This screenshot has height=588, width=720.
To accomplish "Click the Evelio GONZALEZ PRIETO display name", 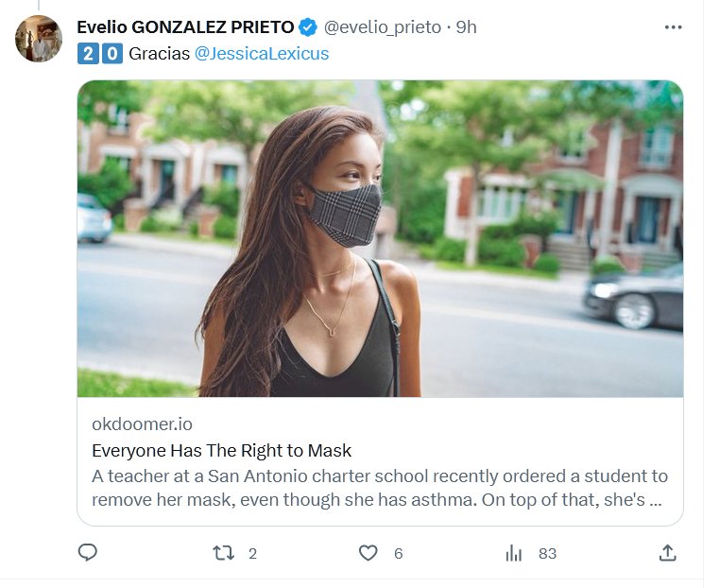I will (x=185, y=27).
